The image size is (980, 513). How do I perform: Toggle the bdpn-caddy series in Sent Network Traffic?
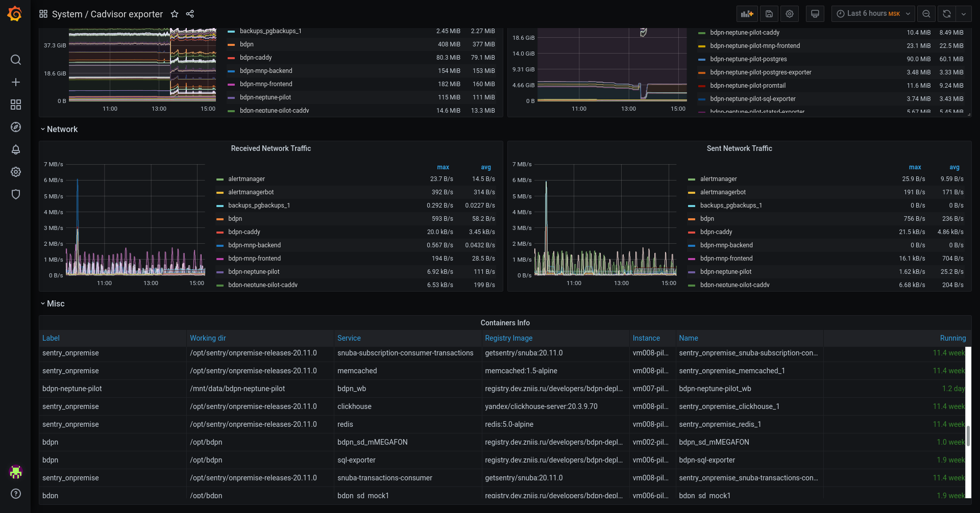pos(716,232)
